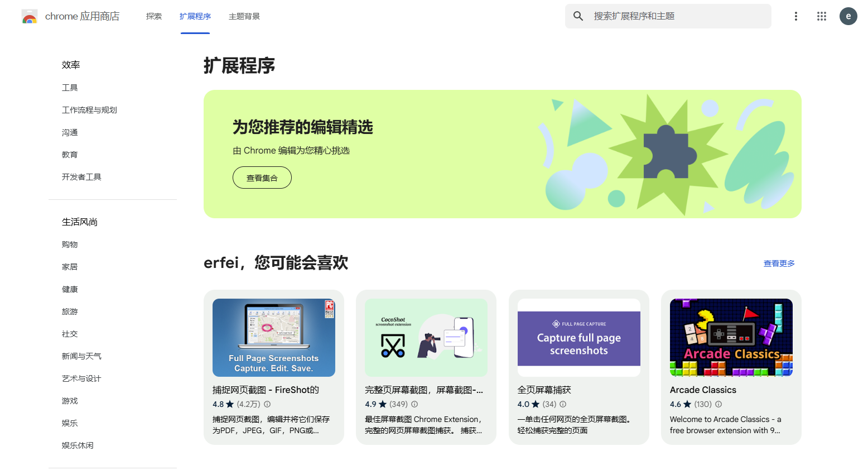This screenshot has width=868, height=470.
Task: Click the info icon beside FireShot's rating
Action: pyautogui.click(x=267, y=404)
